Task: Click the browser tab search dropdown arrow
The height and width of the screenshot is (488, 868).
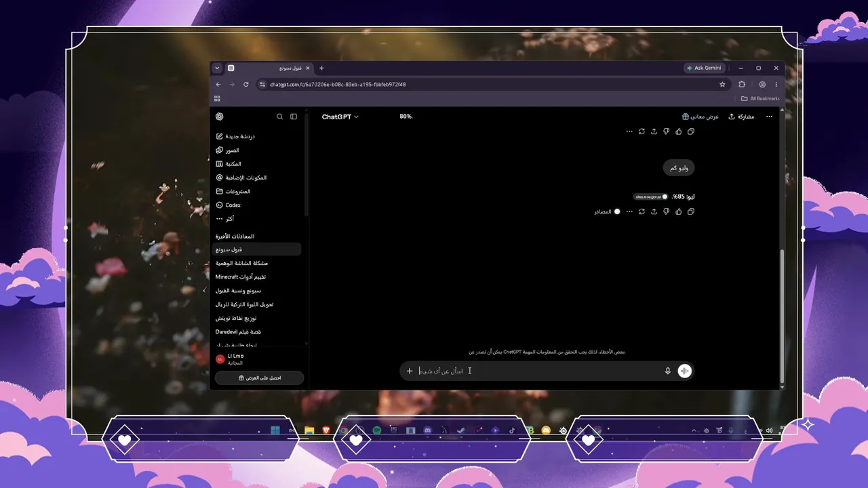Action: pyautogui.click(x=217, y=68)
